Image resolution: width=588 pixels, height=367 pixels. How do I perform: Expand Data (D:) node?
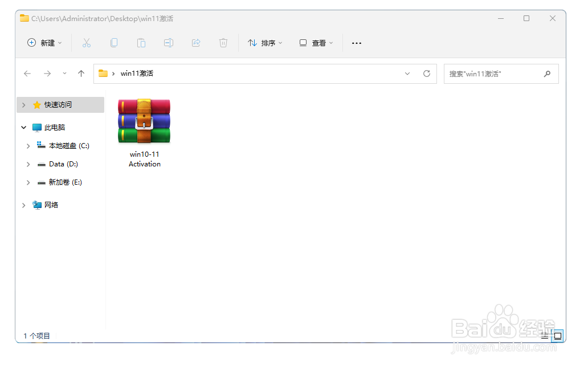point(28,164)
